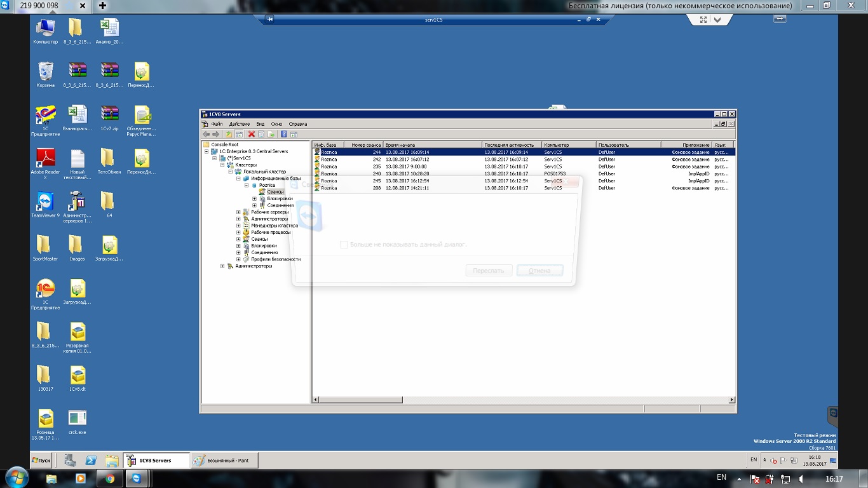
Task: Open PowerShell from remote taskbar
Action: tap(91, 460)
